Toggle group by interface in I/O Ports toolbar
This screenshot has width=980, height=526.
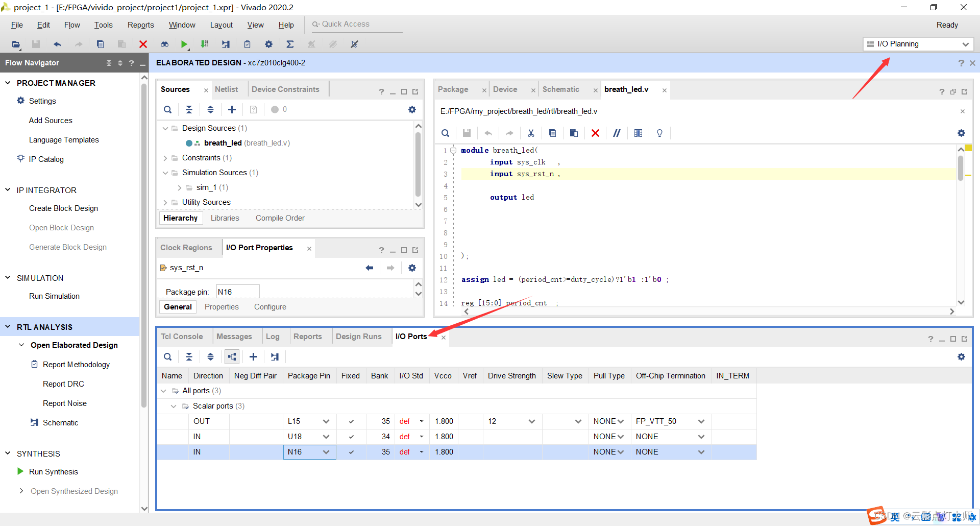[232, 356]
